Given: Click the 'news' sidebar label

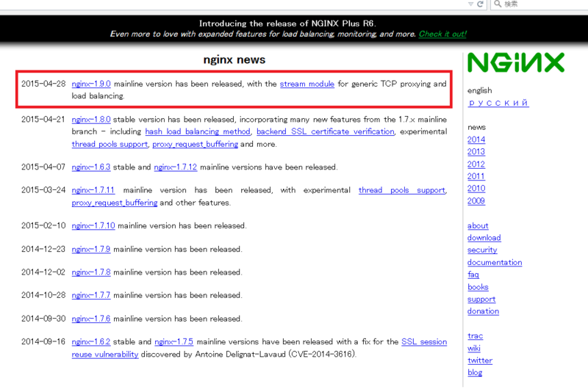Looking at the screenshot, I should (x=476, y=127).
